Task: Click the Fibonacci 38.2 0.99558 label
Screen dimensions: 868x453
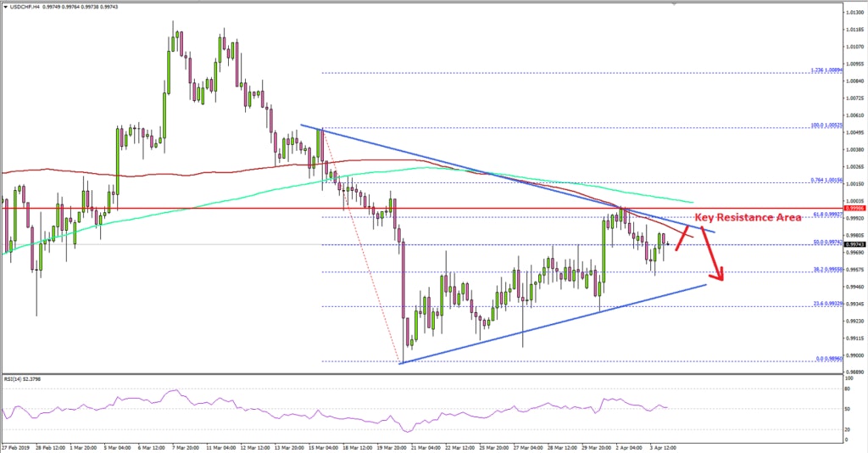Action: 827,269
